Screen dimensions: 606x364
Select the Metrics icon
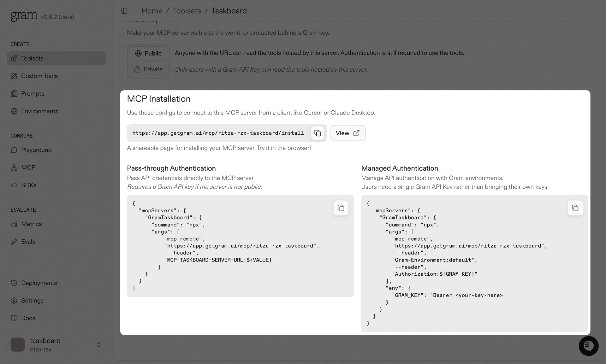14,224
